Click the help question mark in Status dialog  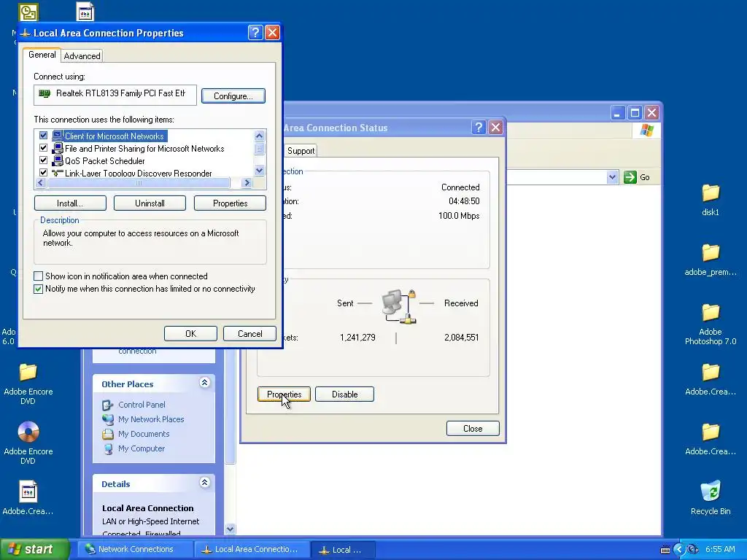(x=479, y=127)
